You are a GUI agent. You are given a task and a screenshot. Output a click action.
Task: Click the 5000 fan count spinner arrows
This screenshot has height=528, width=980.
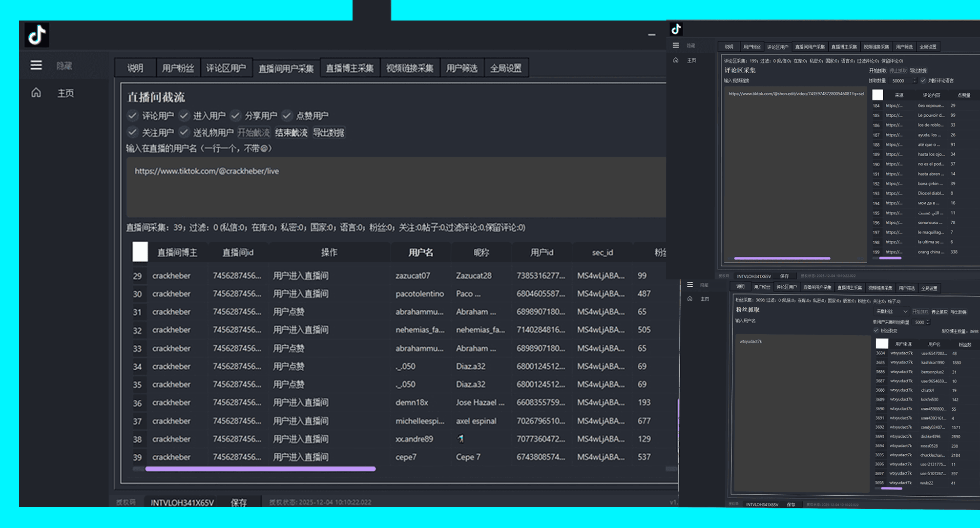coord(928,322)
